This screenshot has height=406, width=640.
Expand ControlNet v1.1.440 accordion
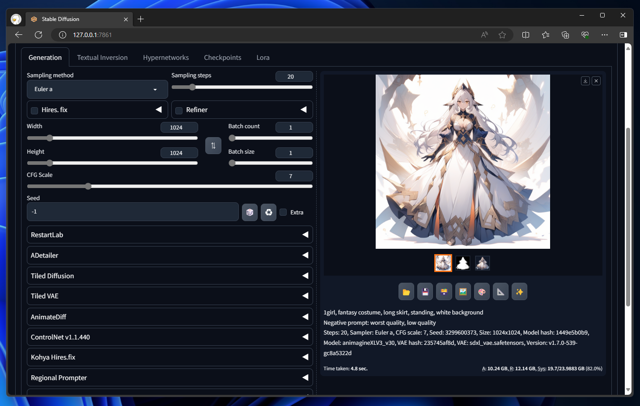tap(169, 337)
